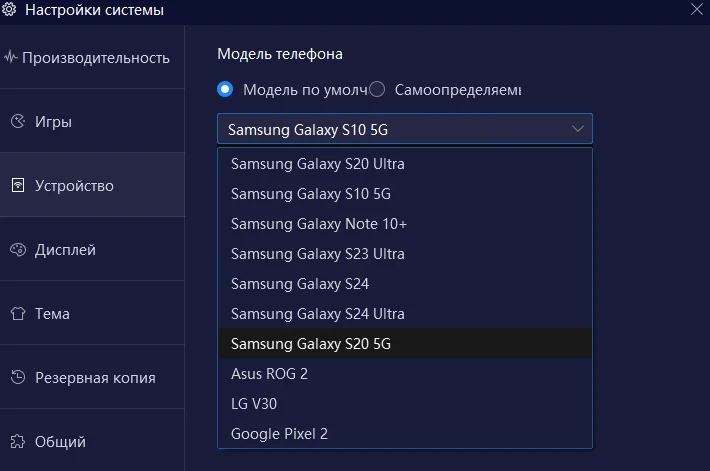Pick Samsung Galaxy S24 Ultra option
The width and height of the screenshot is (710, 471).
[405, 313]
